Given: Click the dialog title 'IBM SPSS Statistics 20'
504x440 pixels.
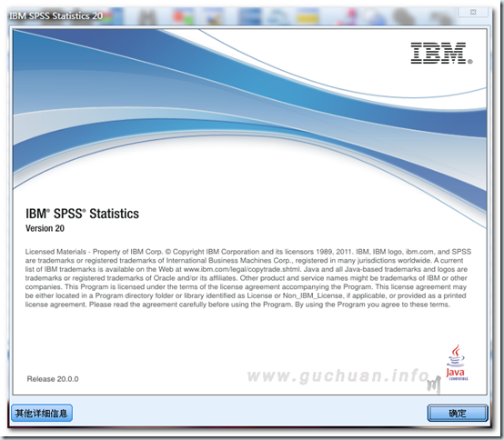Looking at the screenshot, I should [56, 15].
